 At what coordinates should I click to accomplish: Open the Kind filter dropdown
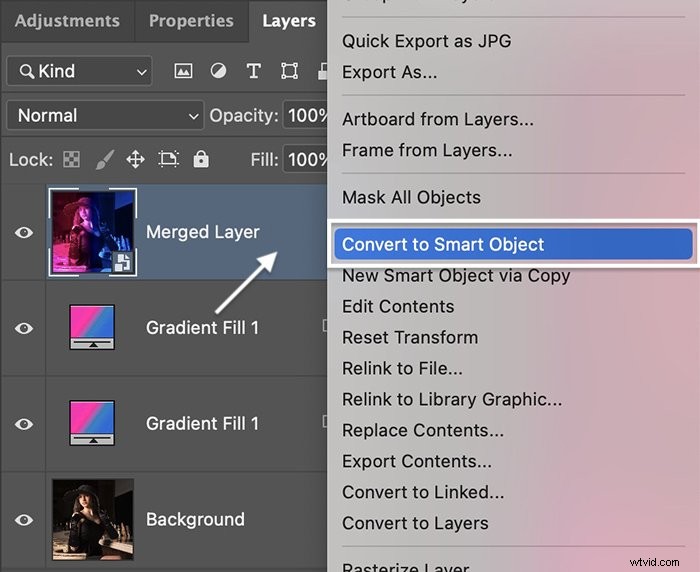pyautogui.click(x=79, y=71)
